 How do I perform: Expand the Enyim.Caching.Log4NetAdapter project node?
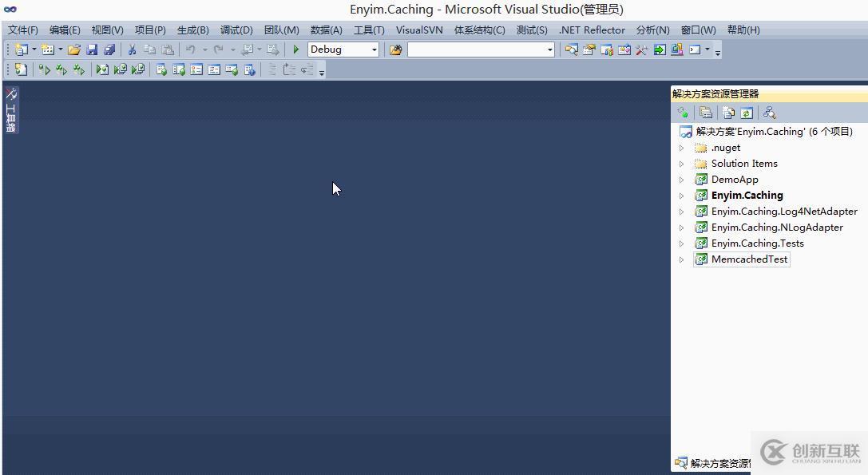[681, 212]
